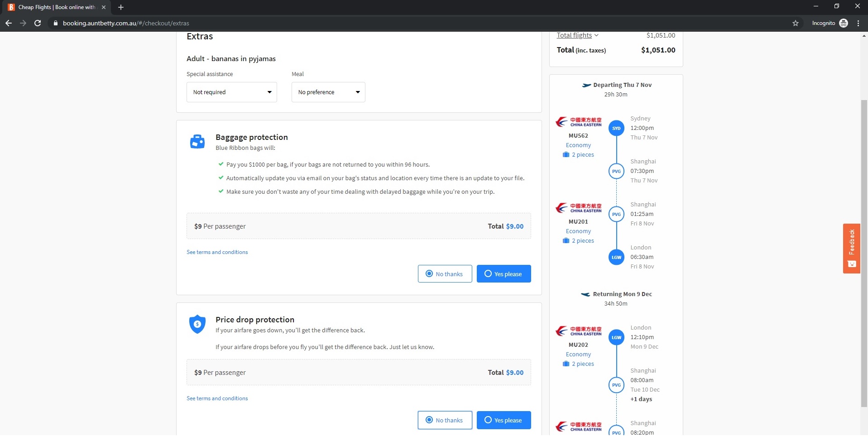
Task: Switch to the Cheap Flights browser tab
Action: tap(54, 7)
